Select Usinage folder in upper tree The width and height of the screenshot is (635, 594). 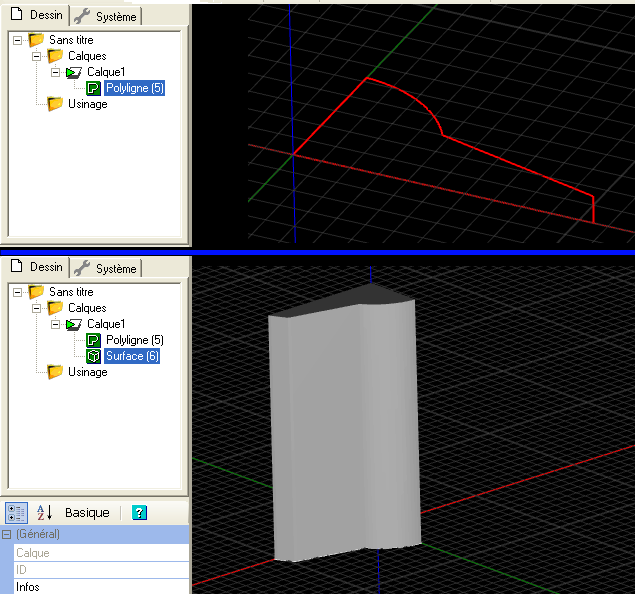(87, 104)
